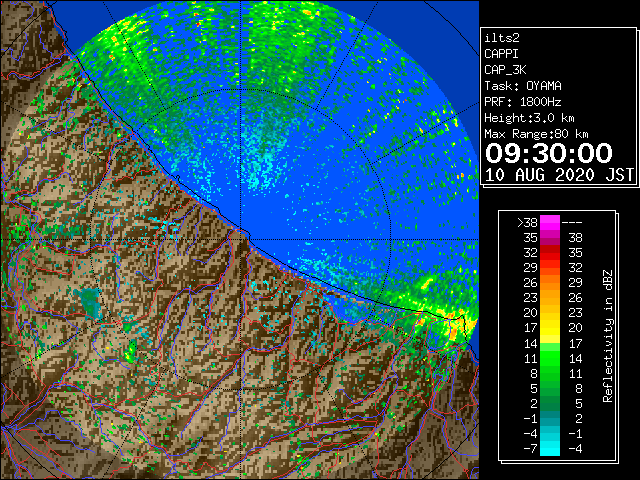
Task: Click the 'ilts2' product label
Action: 502,38
